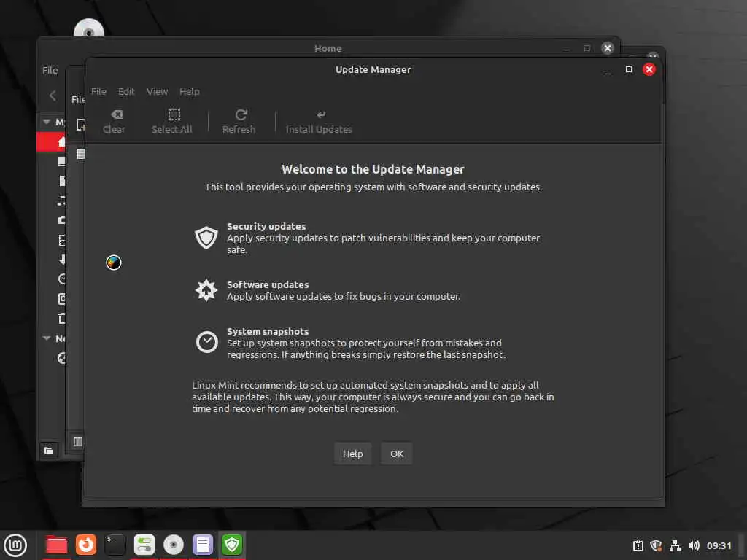The image size is (747, 560).
Task: Click the "System snapshots" heading
Action: (268, 332)
